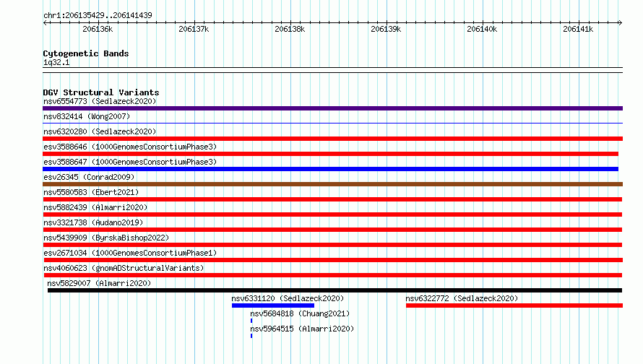Open esv3588647 (1000GenomesConsortiumPhase3) label
The height and width of the screenshot is (364, 643).
[130, 162]
